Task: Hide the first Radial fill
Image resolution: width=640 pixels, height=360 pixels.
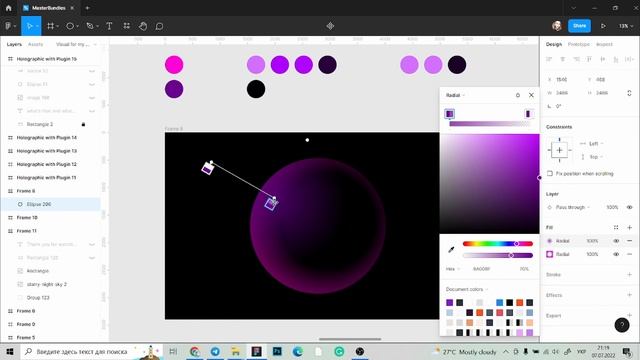Action: point(616,241)
